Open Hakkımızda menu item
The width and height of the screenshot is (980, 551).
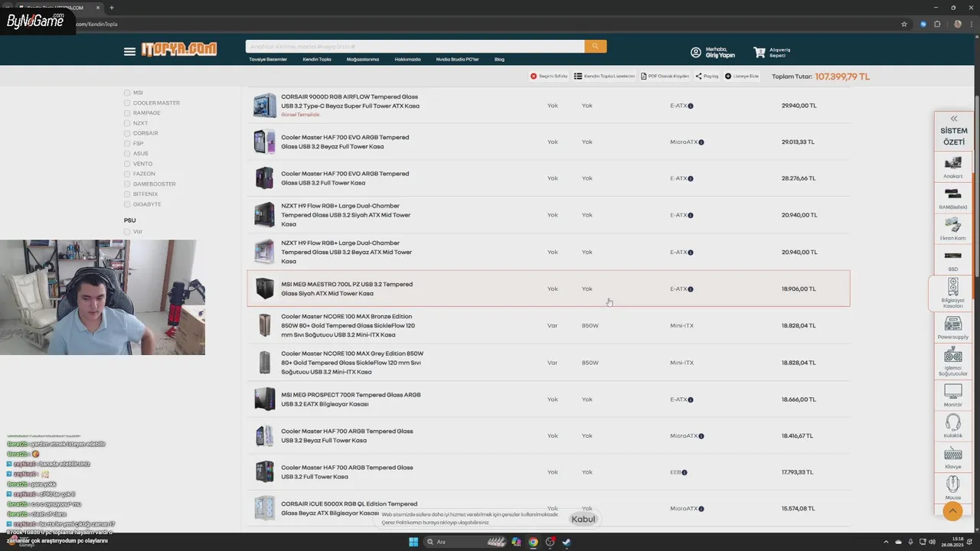click(407, 59)
